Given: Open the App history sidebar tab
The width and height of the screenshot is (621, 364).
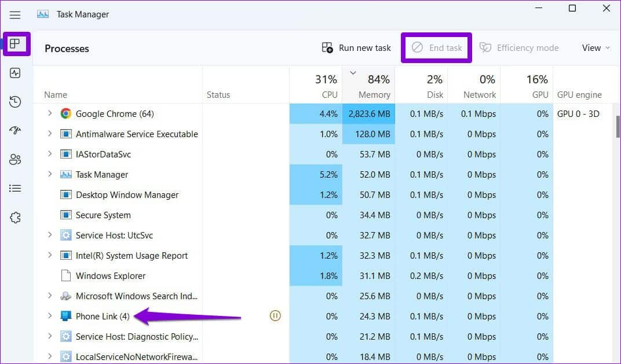Looking at the screenshot, I should pos(15,102).
